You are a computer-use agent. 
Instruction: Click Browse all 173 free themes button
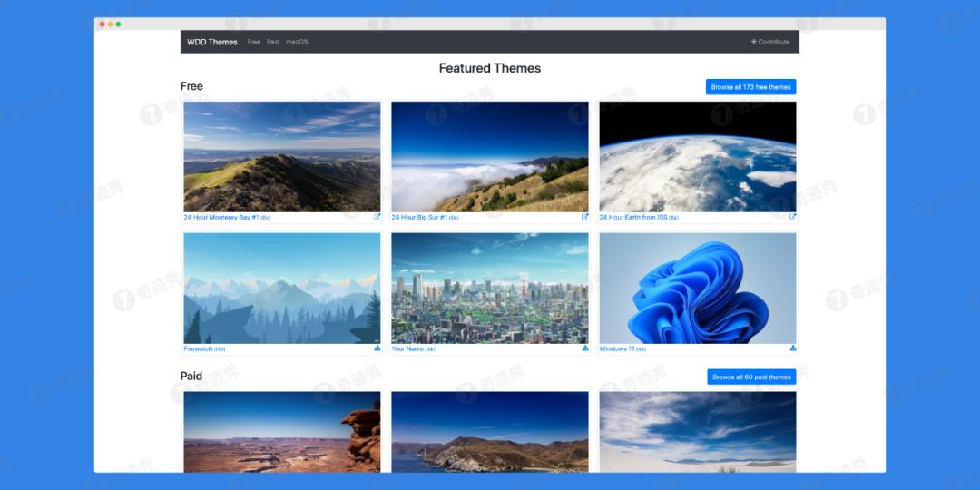point(750,87)
